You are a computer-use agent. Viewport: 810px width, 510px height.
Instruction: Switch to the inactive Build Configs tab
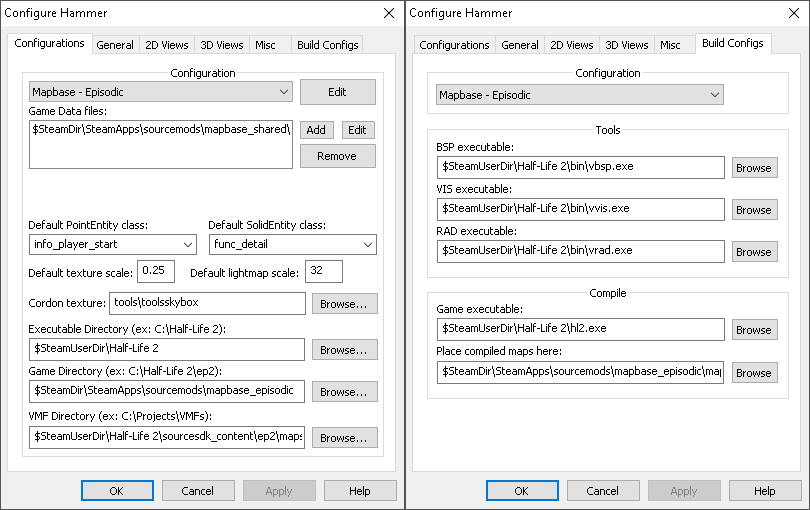tap(327, 45)
